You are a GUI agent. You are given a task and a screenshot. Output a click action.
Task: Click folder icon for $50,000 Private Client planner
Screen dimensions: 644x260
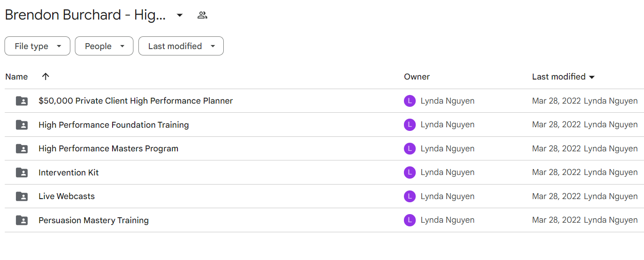click(22, 101)
